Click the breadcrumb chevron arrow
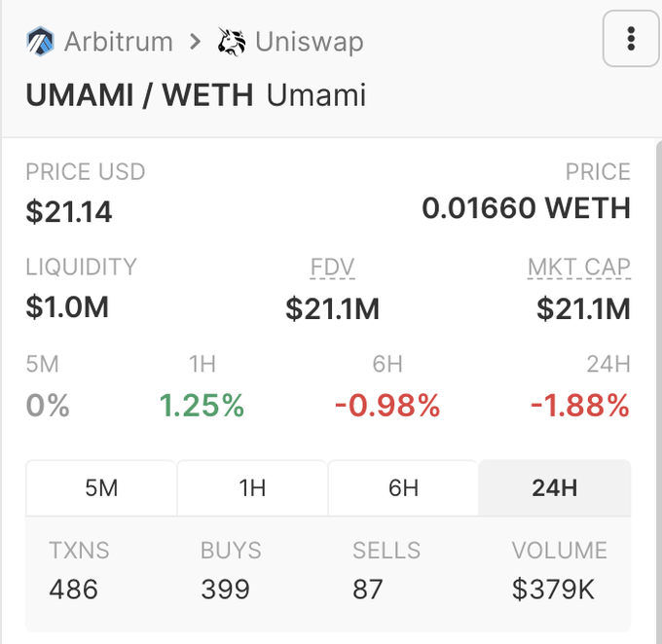The height and width of the screenshot is (644, 662). (196, 42)
